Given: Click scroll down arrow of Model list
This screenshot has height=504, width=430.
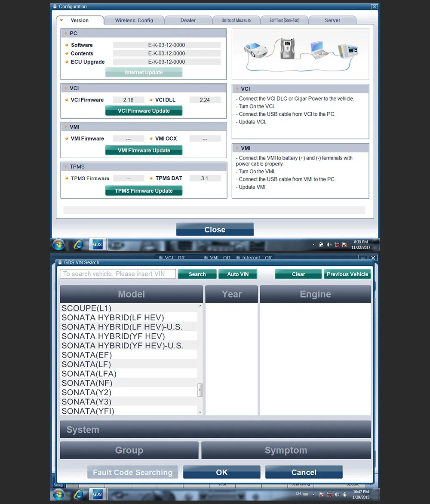Looking at the screenshot, I should coord(200,412).
